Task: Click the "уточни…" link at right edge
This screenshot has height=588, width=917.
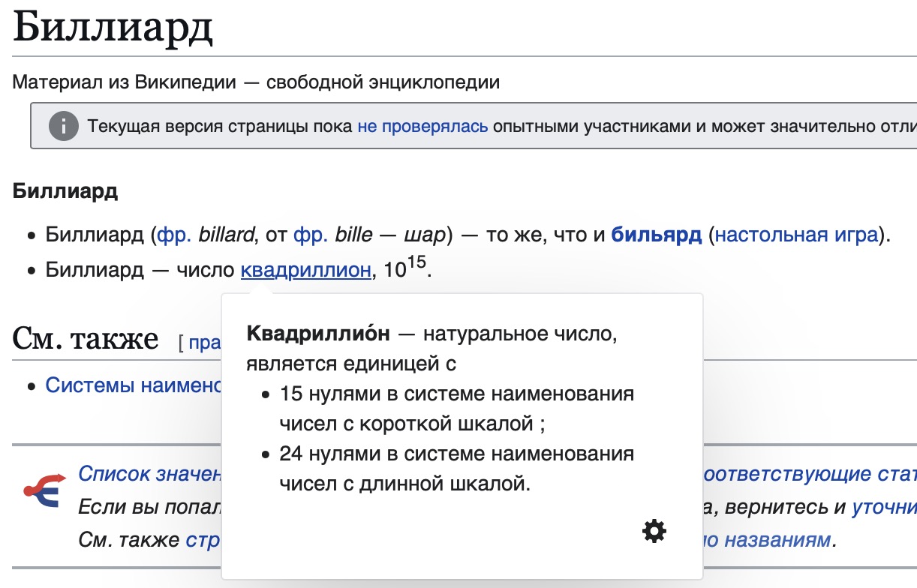Action: (x=883, y=507)
